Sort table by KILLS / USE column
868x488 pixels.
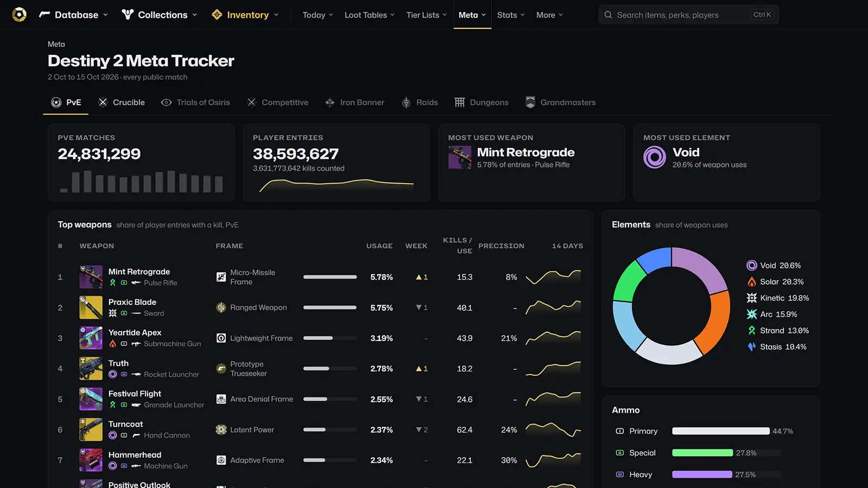click(457, 246)
